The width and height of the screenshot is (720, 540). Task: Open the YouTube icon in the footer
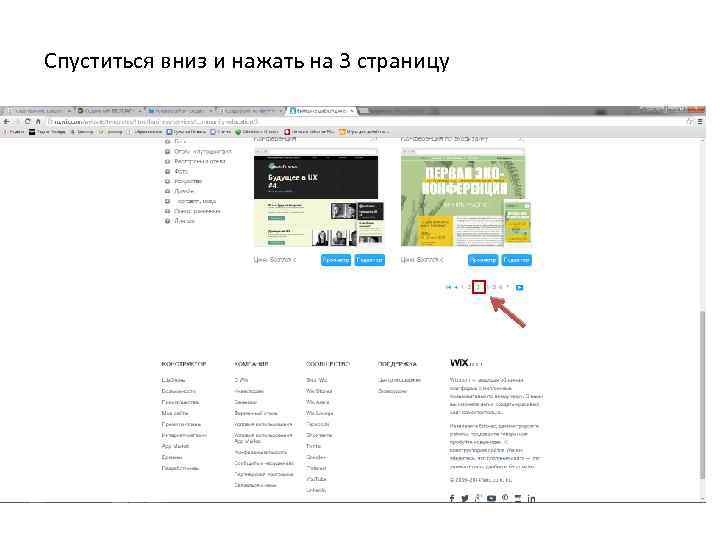491,498
